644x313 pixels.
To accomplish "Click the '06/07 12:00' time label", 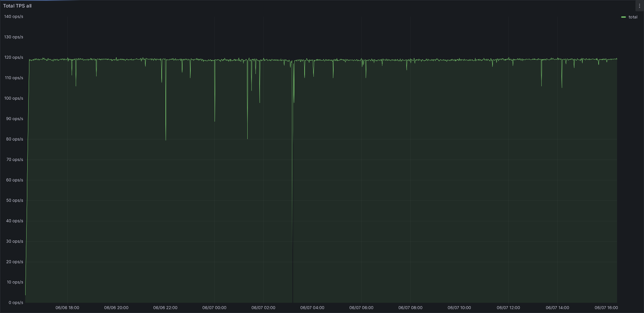I will tap(508, 308).
